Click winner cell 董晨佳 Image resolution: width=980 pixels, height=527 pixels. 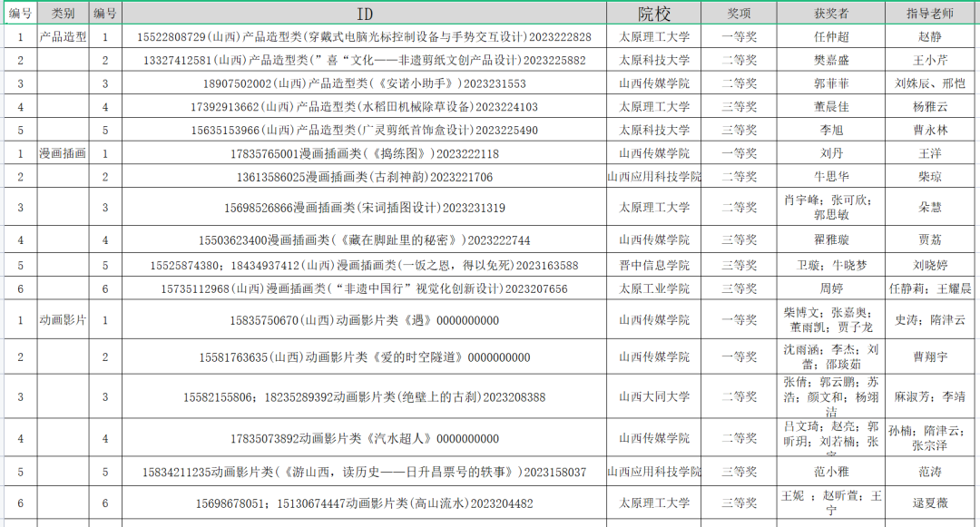[831, 107]
